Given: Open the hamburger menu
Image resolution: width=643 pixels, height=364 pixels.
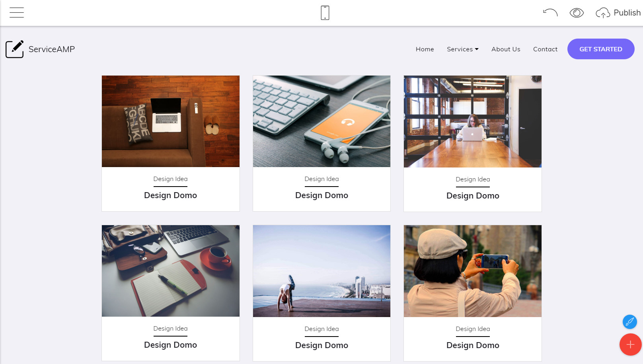Looking at the screenshot, I should [x=17, y=13].
